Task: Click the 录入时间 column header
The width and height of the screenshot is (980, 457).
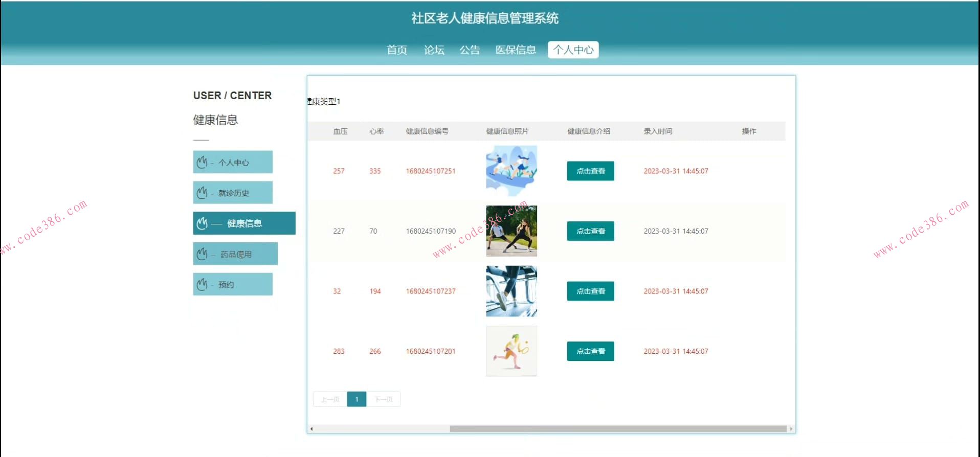Action: click(x=658, y=131)
